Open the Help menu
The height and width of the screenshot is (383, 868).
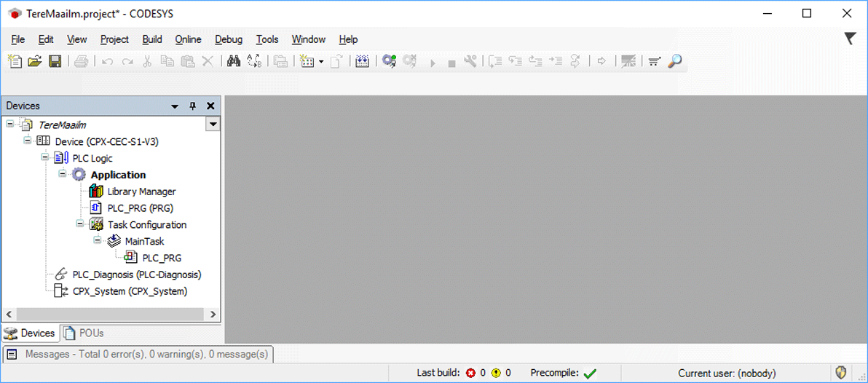click(348, 39)
